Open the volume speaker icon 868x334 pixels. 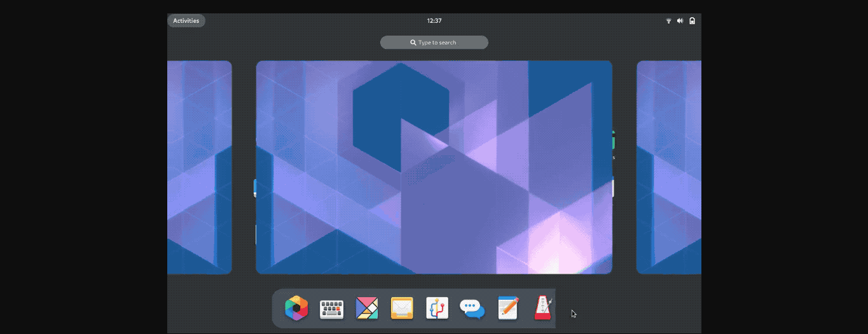point(680,21)
